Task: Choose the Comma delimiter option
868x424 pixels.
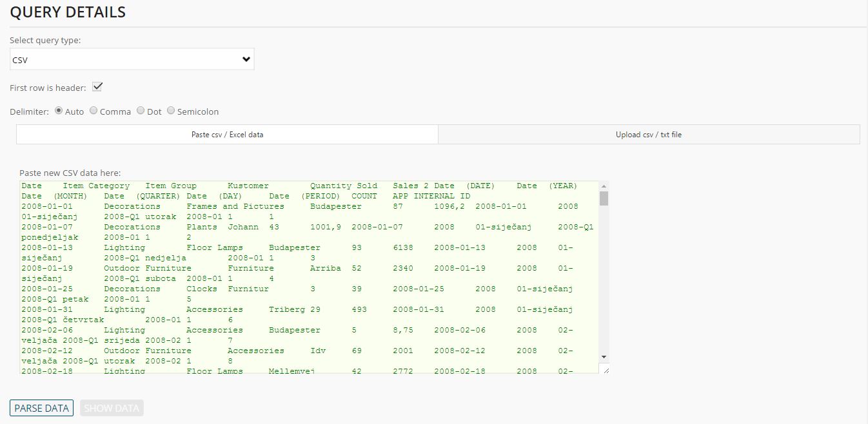Action: pos(93,111)
